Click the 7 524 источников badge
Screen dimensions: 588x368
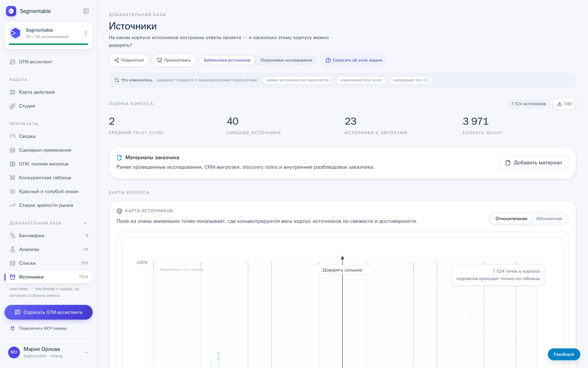point(528,104)
